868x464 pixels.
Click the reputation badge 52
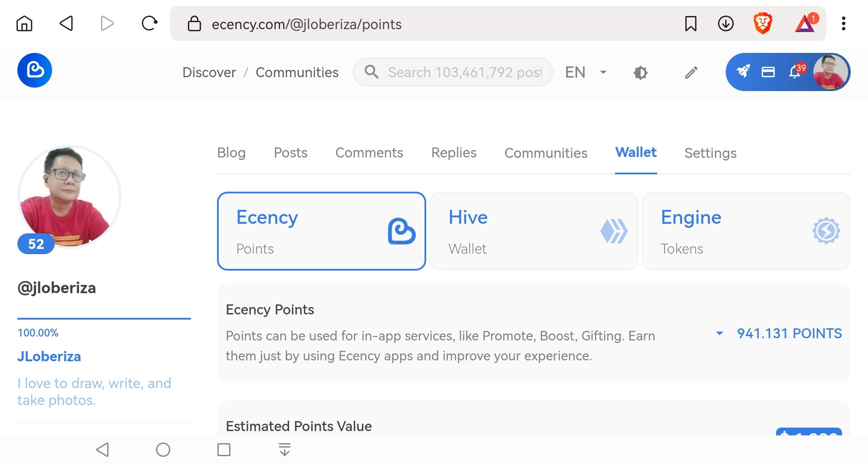(36, 244)
